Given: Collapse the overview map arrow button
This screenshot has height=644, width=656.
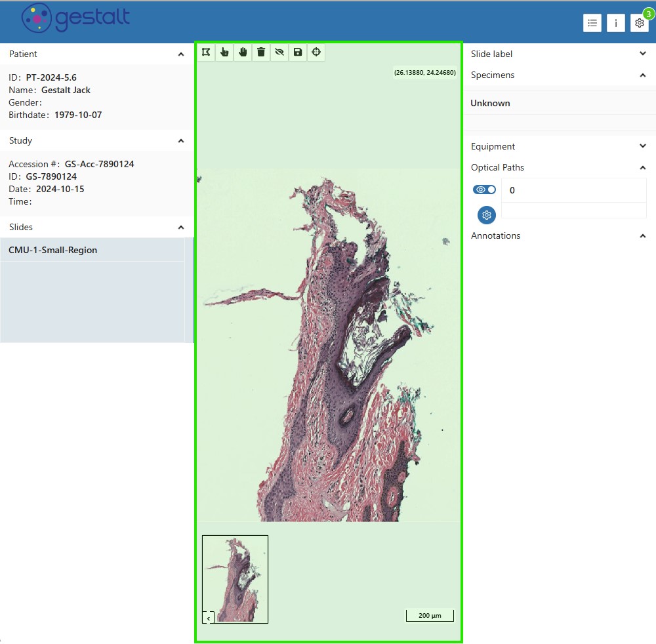Looking at the screenshot, I should pos(209,618).
